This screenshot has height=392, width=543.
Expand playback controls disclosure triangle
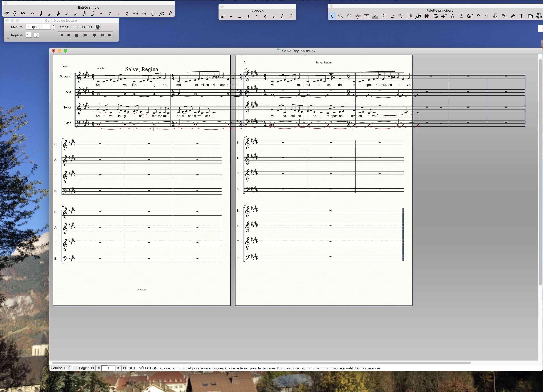[8, 38]
